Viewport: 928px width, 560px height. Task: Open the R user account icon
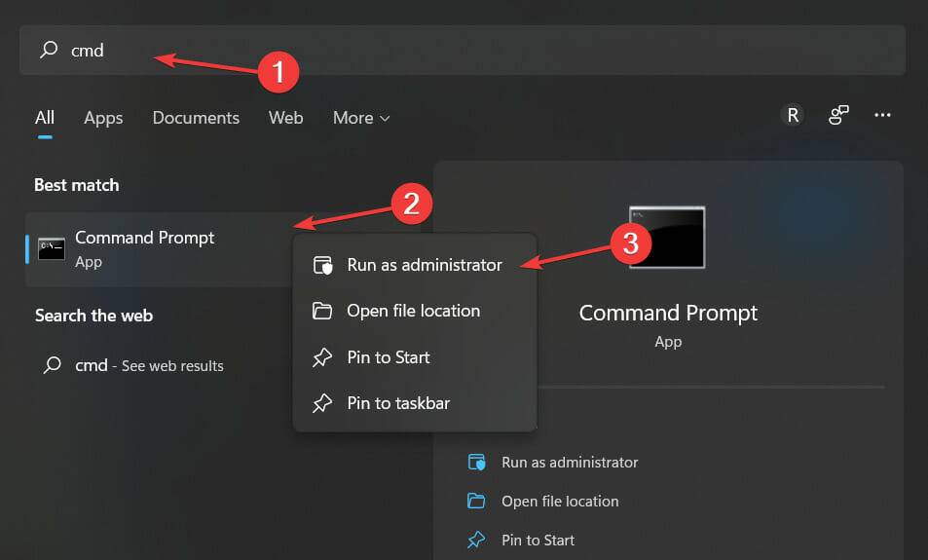click(x=793, y=115)
